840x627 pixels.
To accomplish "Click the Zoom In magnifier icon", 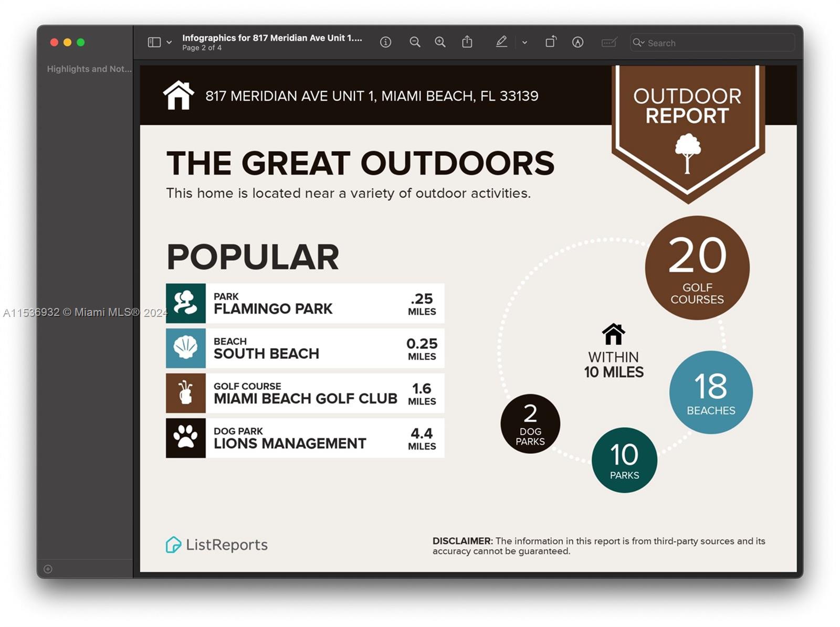I will click(440, 42).
